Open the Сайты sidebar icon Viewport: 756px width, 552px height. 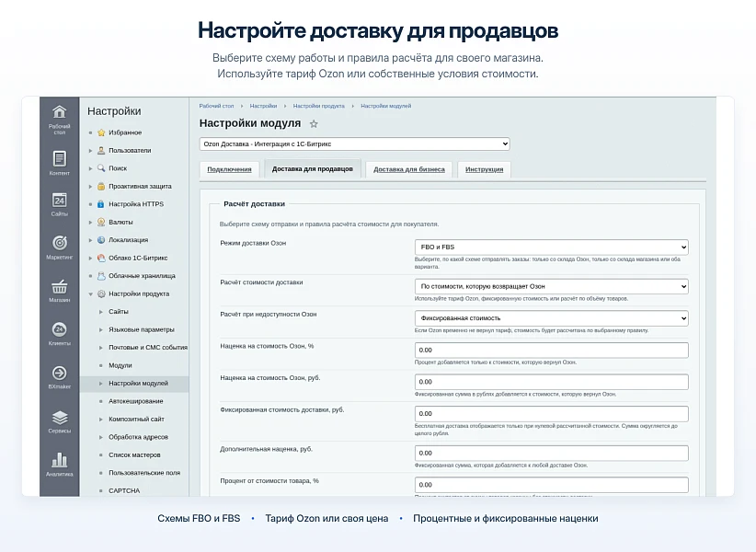click(59, 200)
